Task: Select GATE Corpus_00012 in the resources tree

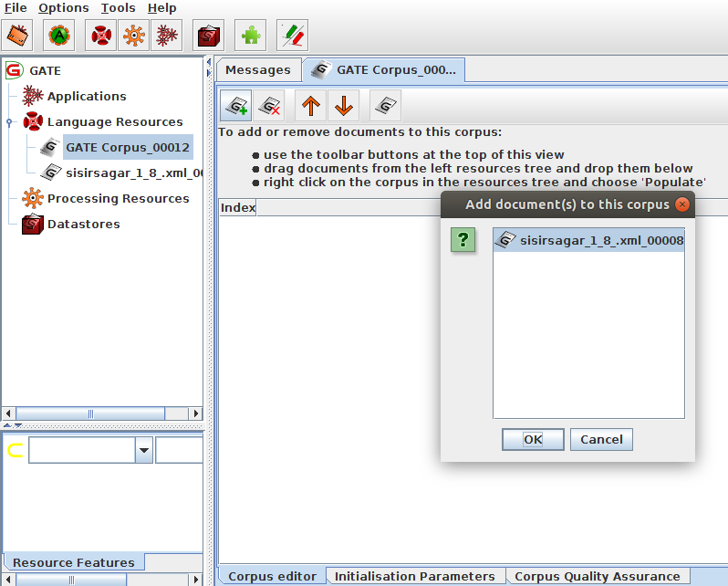Action: 128,147
